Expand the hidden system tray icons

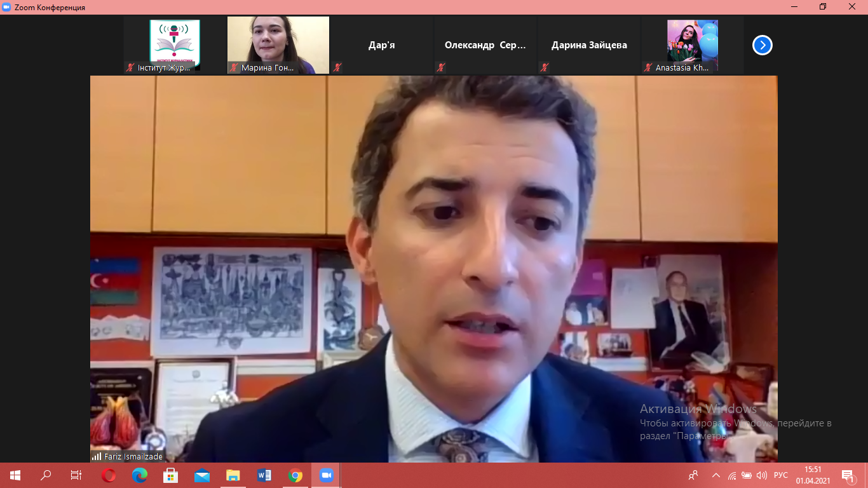pyautogui.click(x=716, y=475)
